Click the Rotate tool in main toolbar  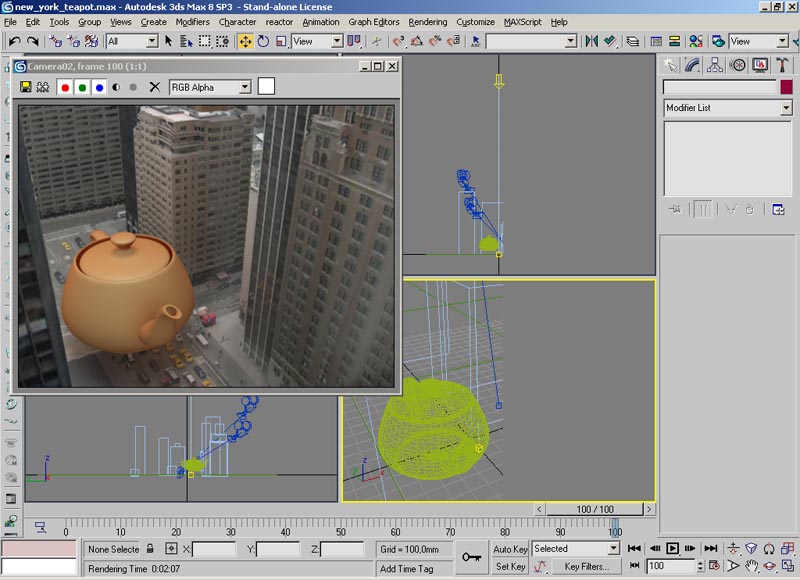point(263,41)
